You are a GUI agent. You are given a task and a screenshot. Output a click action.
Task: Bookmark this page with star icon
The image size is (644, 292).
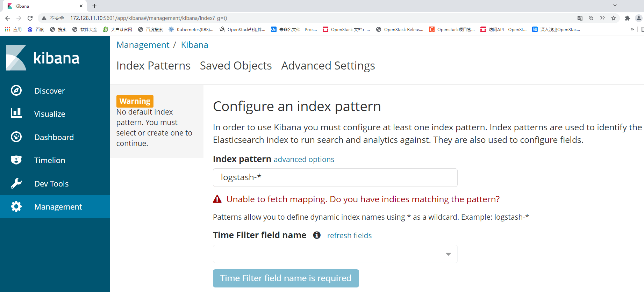pyautogui.click(x=613, y=18)
